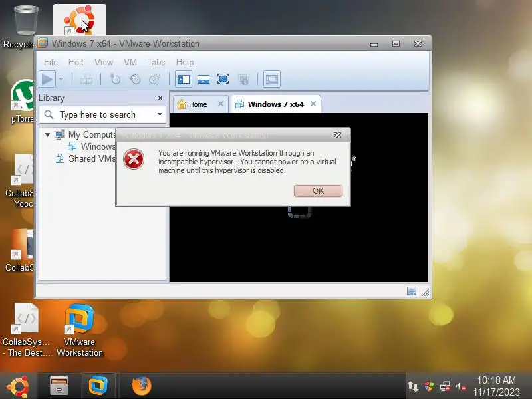Viewport: 532px width, 399px height.
Task: Close the Home tab
Action: (x=221, y=104)
